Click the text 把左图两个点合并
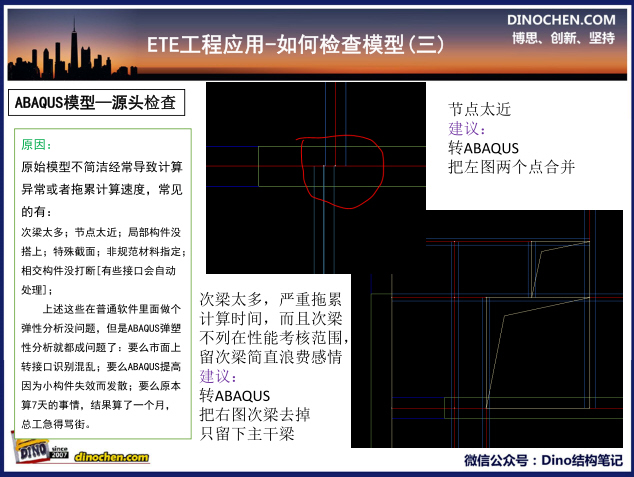Screen dimensions: 634x477 (511, 167)
